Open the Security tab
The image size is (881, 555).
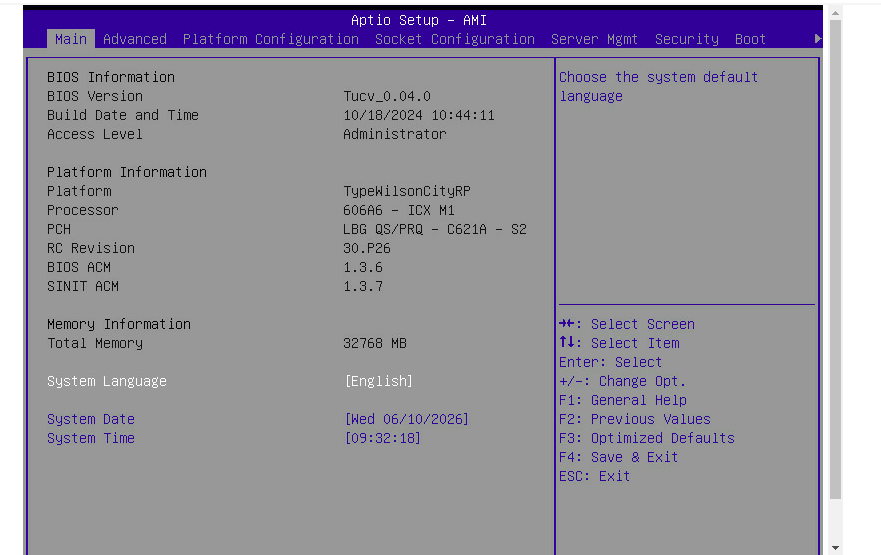coord(687,39)
